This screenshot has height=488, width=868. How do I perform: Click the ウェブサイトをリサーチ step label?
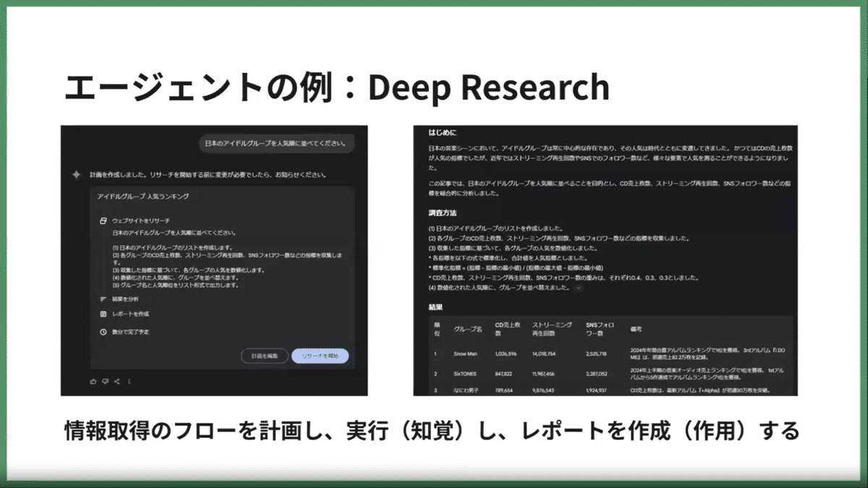coord(141,220)
